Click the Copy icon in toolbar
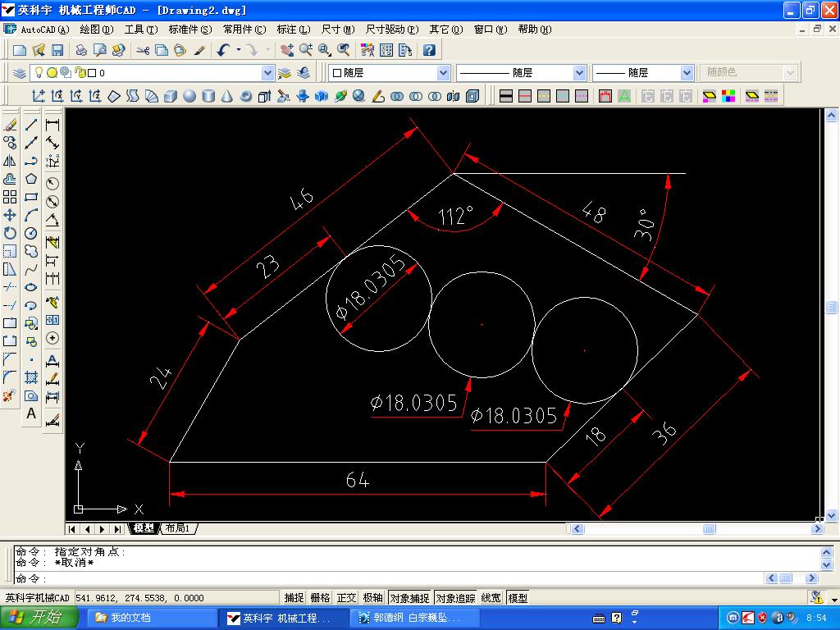Viewport: 840px width, 630px height. [x=162, y=50]
